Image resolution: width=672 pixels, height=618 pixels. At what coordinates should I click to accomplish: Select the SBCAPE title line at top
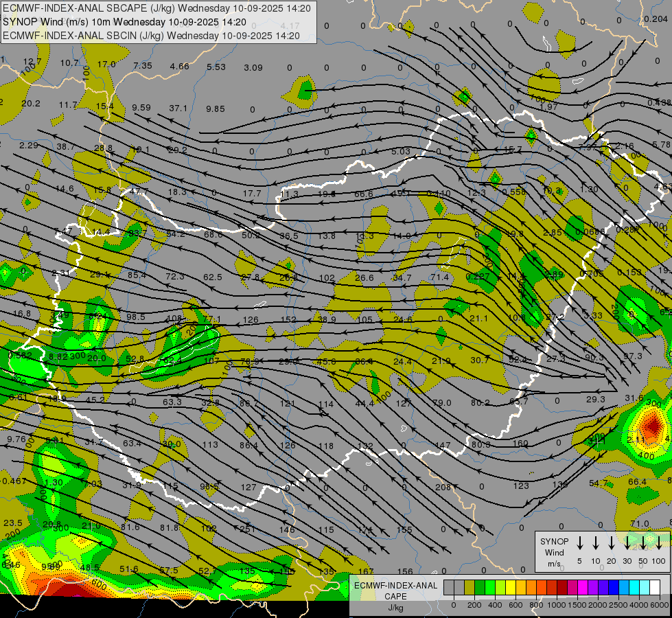157,8
